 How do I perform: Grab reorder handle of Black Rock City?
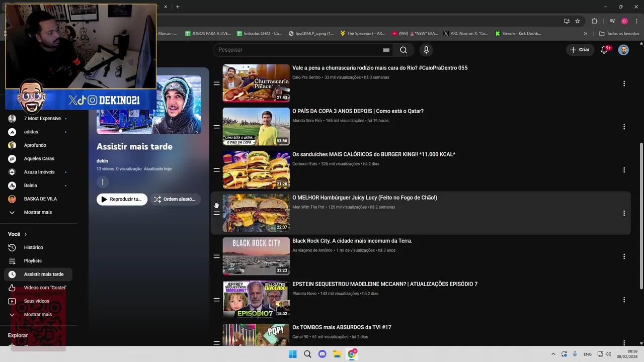tap(216, 256)
